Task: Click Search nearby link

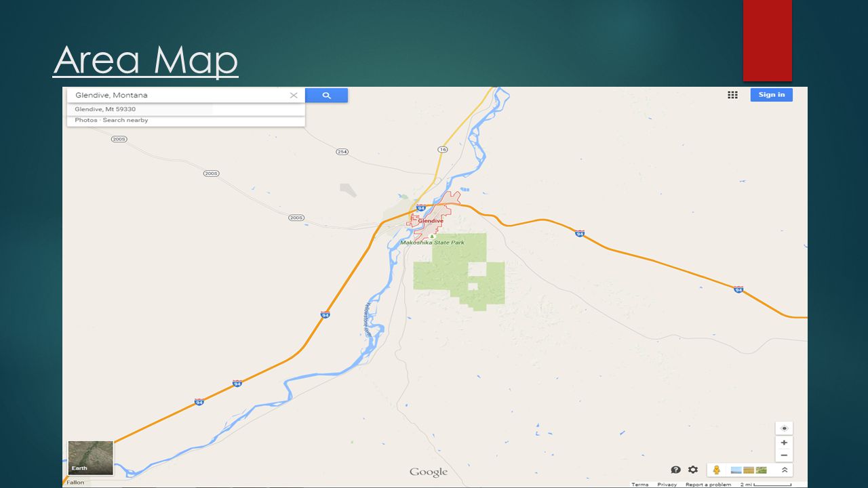Action: click(125, 120)
